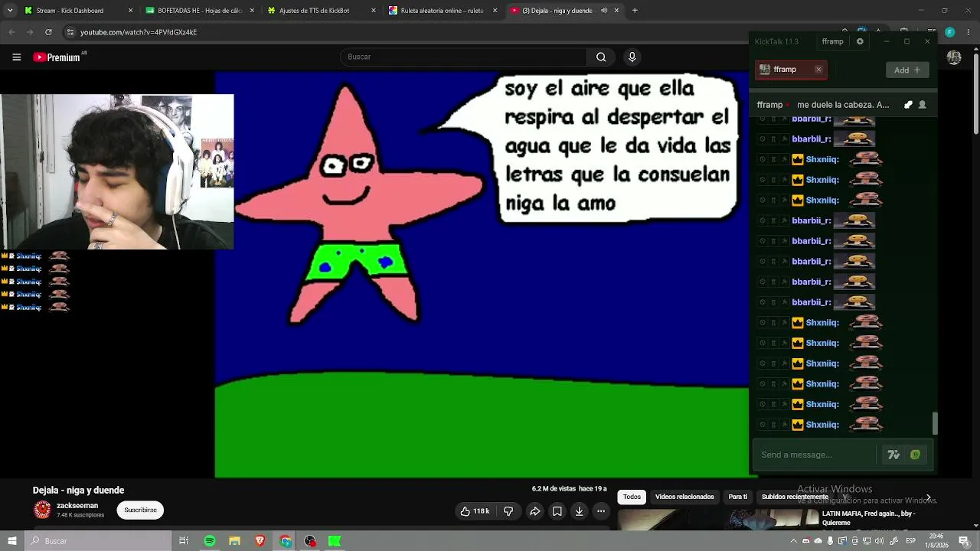
Task: Select the Videos relacionados chip
Action: pos(684,497)
